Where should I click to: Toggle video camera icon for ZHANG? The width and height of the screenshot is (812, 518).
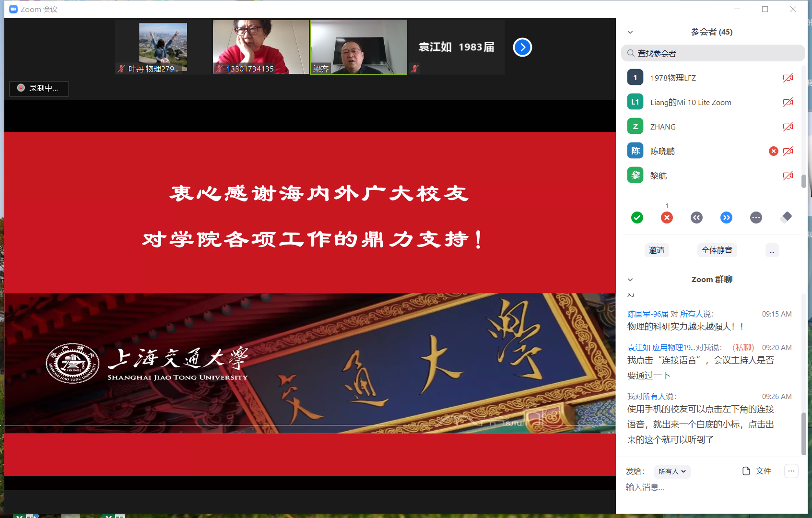pyautogui.click(x=788, y=127)
